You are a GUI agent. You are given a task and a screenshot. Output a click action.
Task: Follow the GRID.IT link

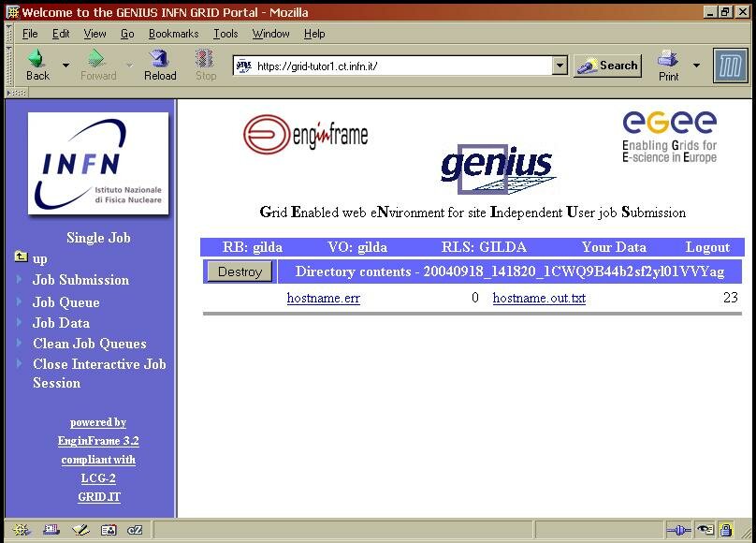pos(99,497)
